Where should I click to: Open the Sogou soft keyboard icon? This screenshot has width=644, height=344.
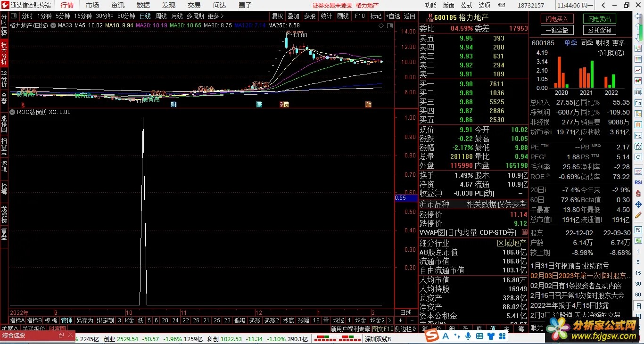[479, 336]
